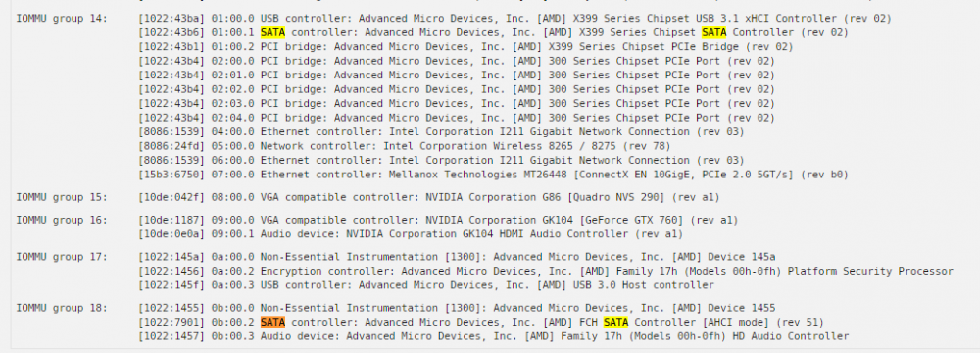Click the IOMMU group 16 label
The image size is (980, 353).
coord(62,221)
